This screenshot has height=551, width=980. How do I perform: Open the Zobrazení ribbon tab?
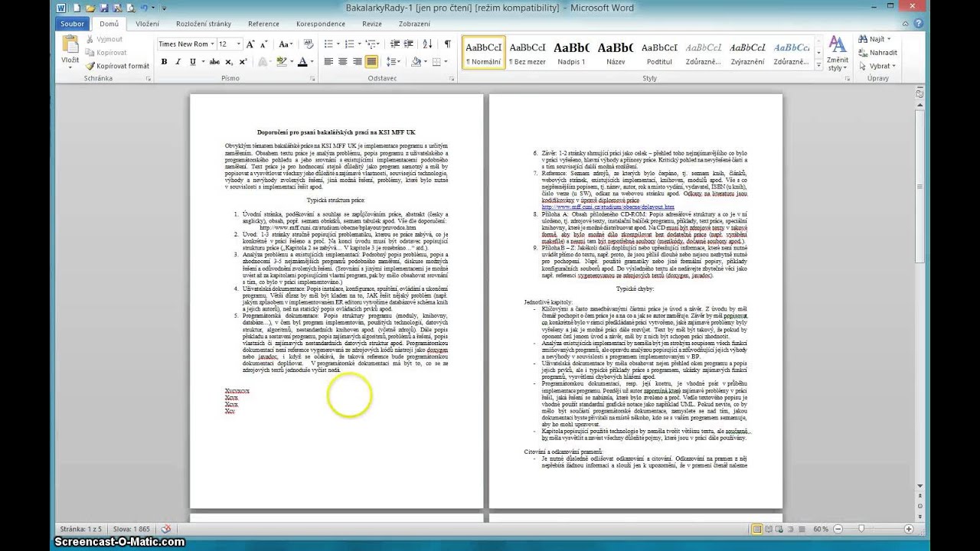[x=414, y=24]
